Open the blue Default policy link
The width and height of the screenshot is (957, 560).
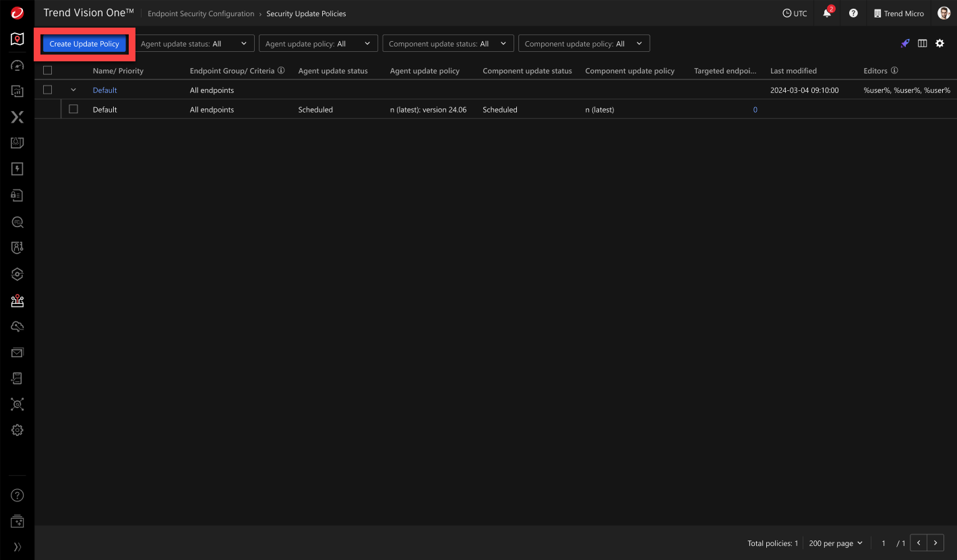click(104, 90)
